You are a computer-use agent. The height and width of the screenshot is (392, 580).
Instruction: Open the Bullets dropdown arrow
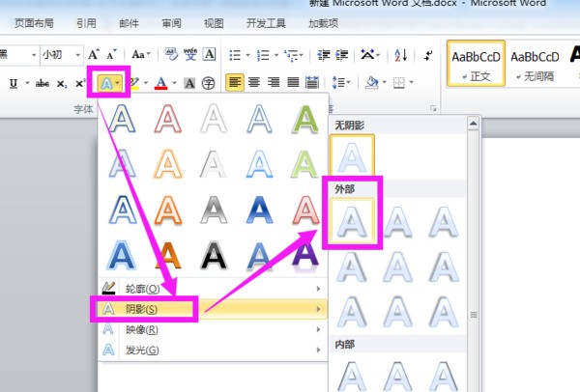coord(247,55)
